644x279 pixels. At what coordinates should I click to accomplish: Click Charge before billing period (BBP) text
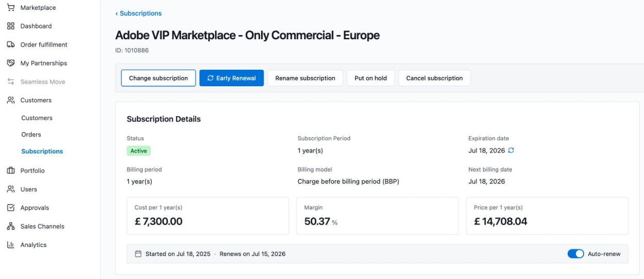(348, 181)
